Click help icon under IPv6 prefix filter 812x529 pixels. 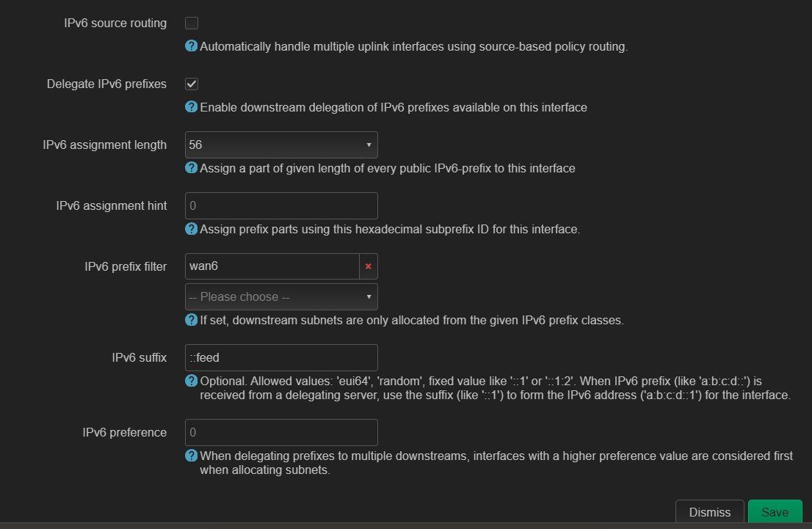pos(192,321)
